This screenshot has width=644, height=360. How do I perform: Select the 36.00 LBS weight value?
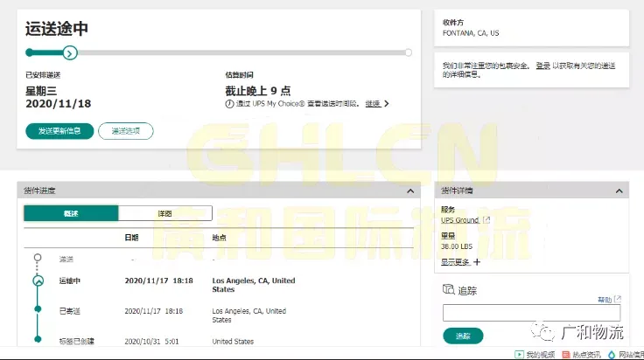pos(457,246)
